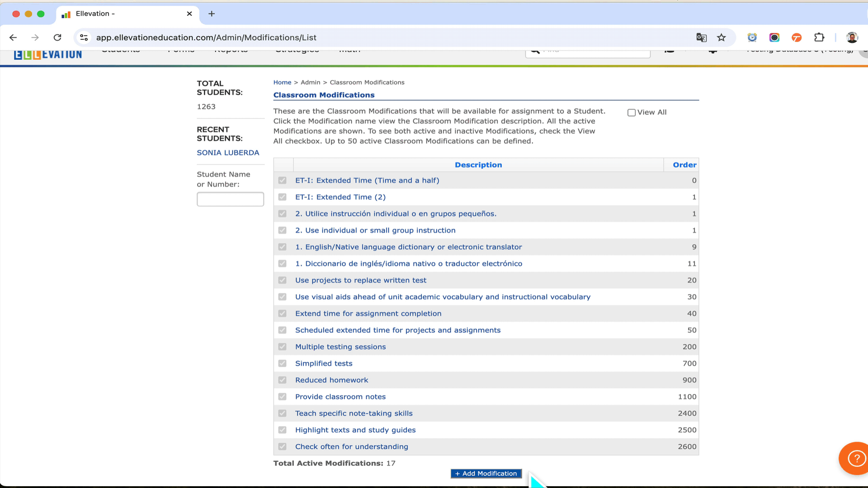
Task: Toggle checkbox for Multiple testing sessions
Action: click(283, 347)
